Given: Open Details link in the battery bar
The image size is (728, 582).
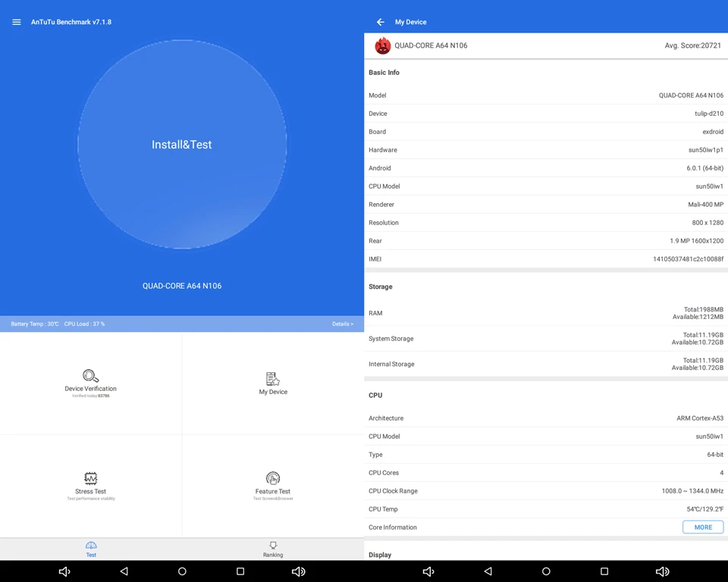Looking at the screenshot, I should pyautogui.click(x=343, y=324).
